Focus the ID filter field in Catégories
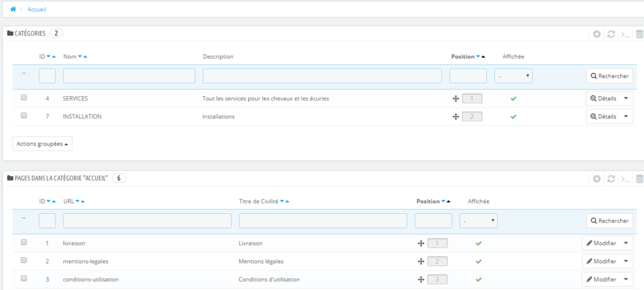 (47, 76)
